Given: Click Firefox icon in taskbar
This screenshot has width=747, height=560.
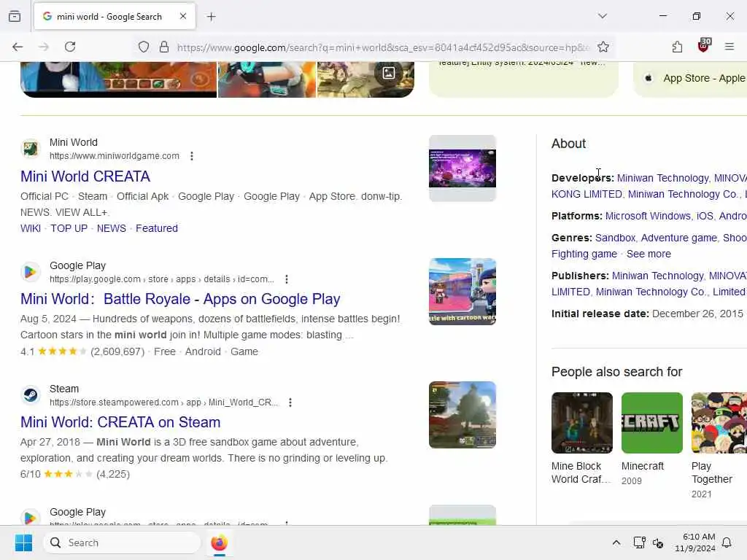Looking at the screenshot, I should (219, 542).
